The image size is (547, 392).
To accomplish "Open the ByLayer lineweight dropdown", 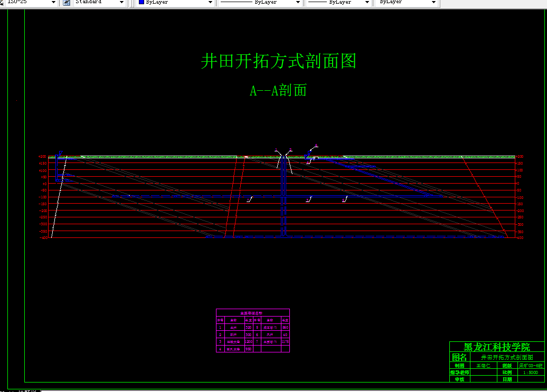I will point(367,2).
